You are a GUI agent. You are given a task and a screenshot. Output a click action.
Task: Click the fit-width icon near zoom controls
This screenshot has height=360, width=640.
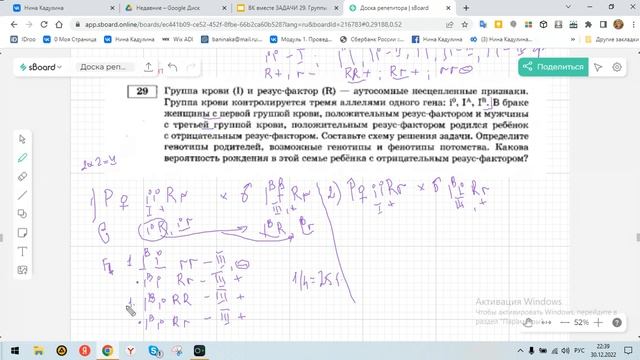tap(546, 322)
